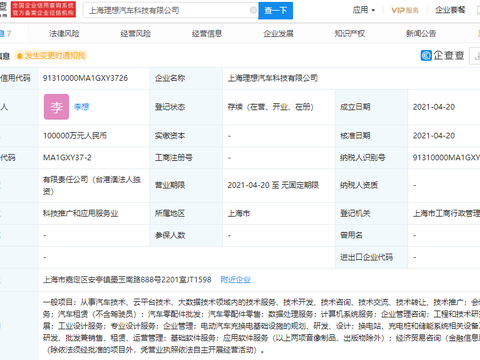The image size is (480, 360).
Task: Select company type 有限责任公司 text
Action: [92, 185]
